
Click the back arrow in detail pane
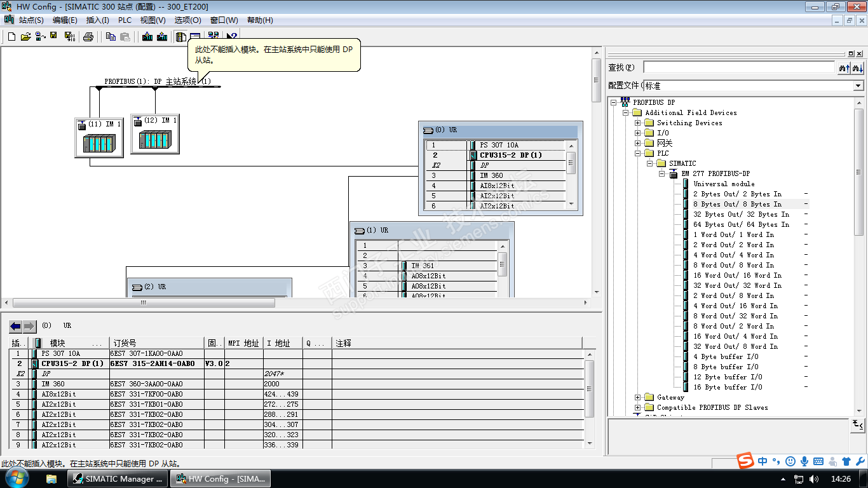click(x=16, y=327)
